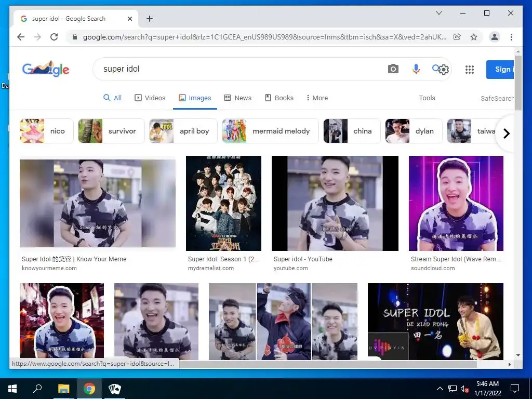Open quick settings gear icon
Screen dimensions: 532x399
click(x=444, y=70)
